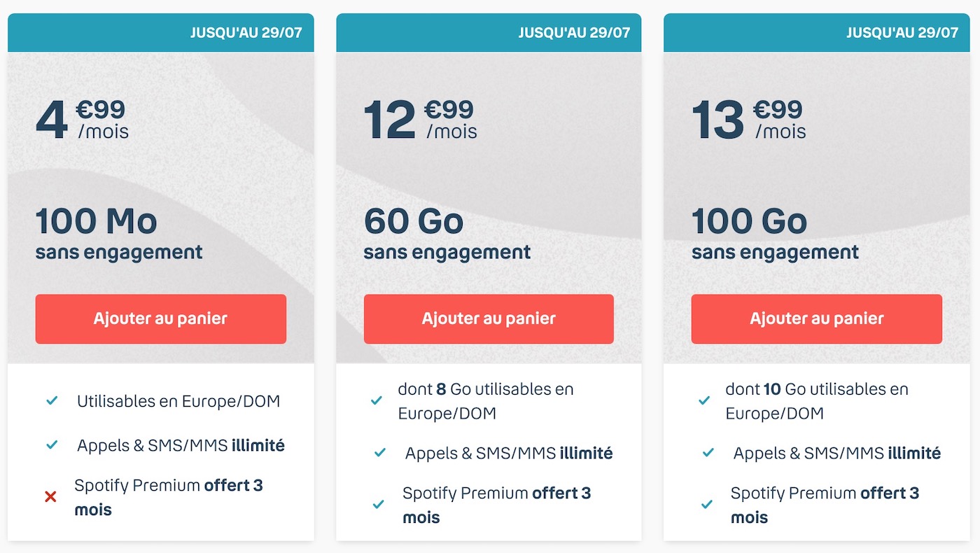
Task: Click Appels & SMS/MMS checkmark in 13€99 plan
Action: (x=708, y=453)
